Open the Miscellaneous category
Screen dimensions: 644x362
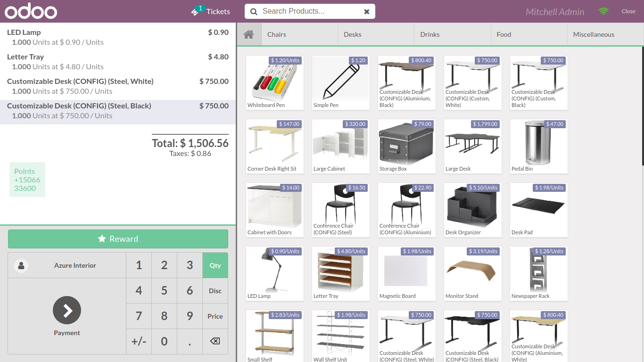pos(605,34)
